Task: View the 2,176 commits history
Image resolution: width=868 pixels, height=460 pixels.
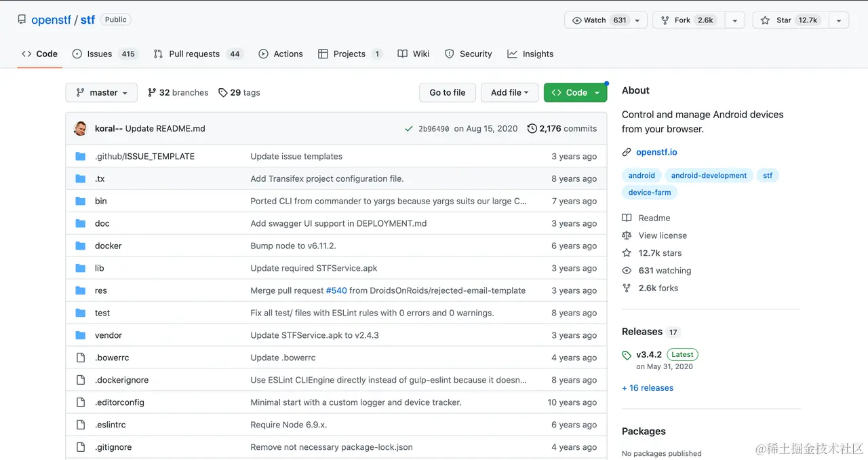Action: point(562,128)
